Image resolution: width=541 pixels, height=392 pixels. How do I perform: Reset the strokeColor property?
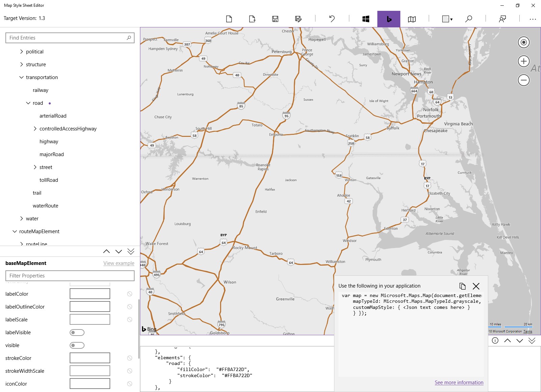click(130, 358)
